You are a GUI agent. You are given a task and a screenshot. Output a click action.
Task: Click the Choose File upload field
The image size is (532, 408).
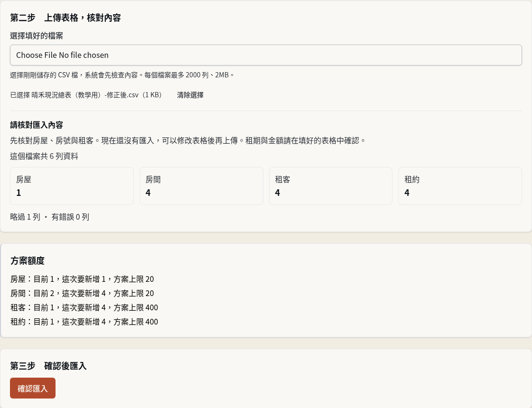pyautogui.click(x=266, y=55)
